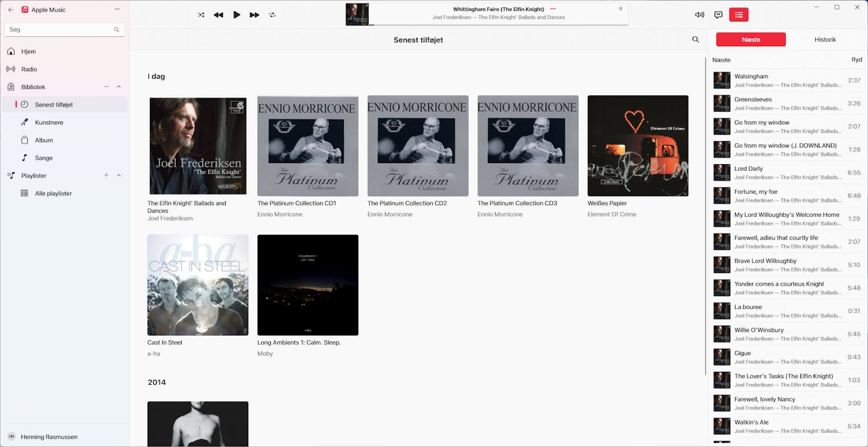Clear the queue with the Ryd button
This screenshot has width=868, height=447.
856,59
